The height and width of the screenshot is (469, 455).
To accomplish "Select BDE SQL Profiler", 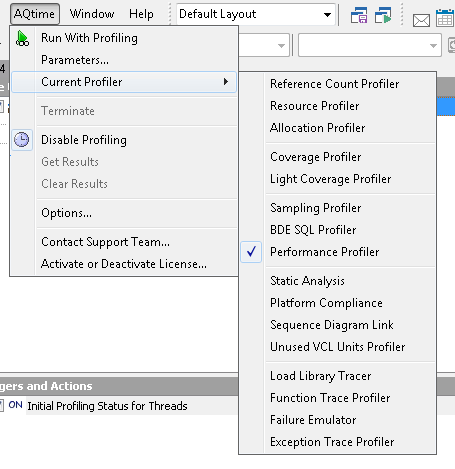I will coord(337,230).
